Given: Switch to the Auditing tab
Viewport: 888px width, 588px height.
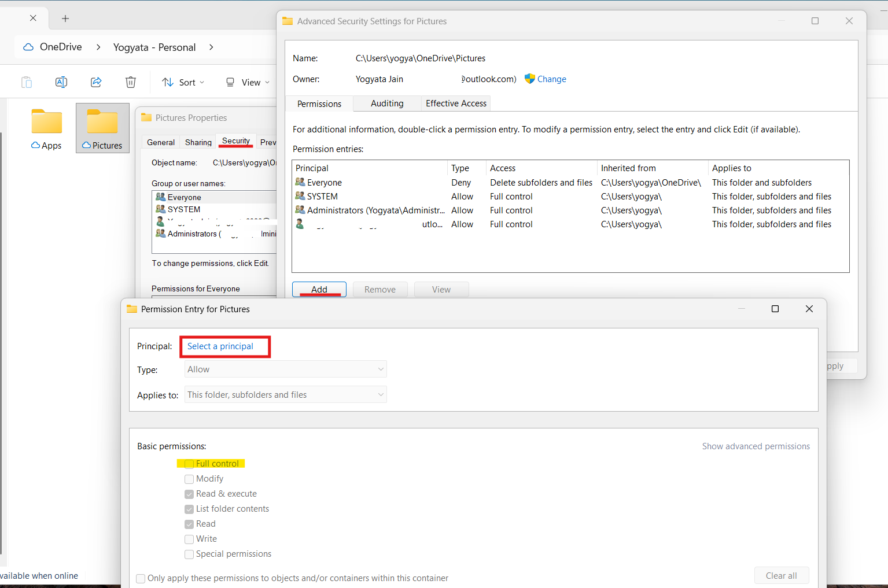Looking at the screenshot, I should point(386,103).
